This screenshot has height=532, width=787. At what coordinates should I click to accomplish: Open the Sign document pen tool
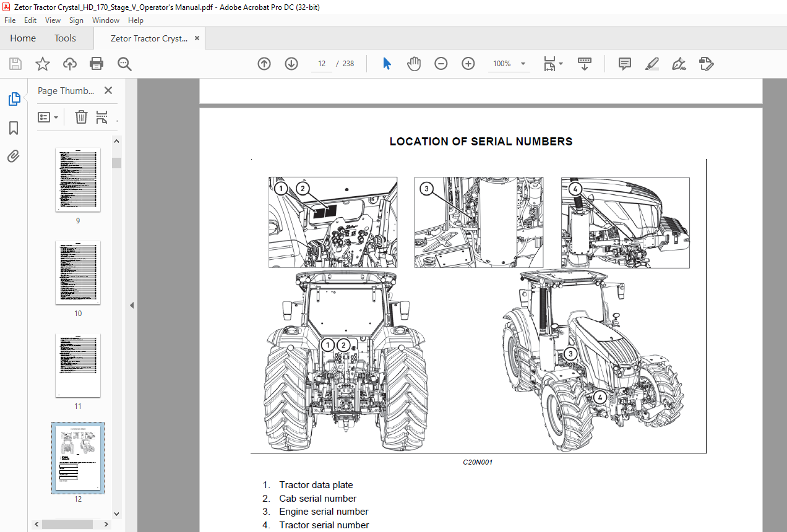(x=679, y=64)
